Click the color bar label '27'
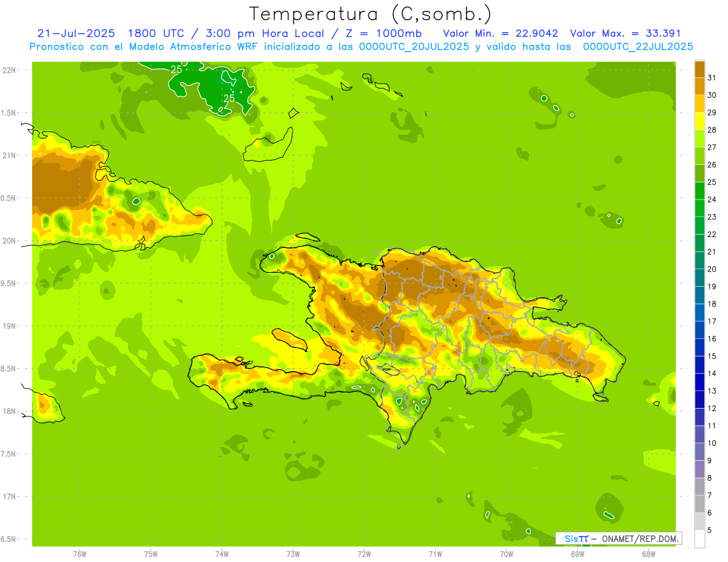The image size is (728, 562). (x=712, y=147)
